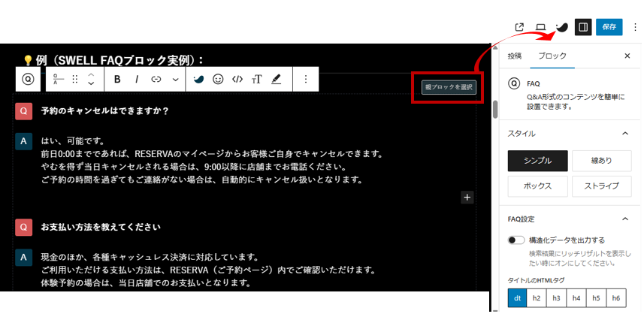Image resolution: width=644 pixels, height=320 pixels.
Task: Toggle bold formatting
Action: click(x=117, y=80)
